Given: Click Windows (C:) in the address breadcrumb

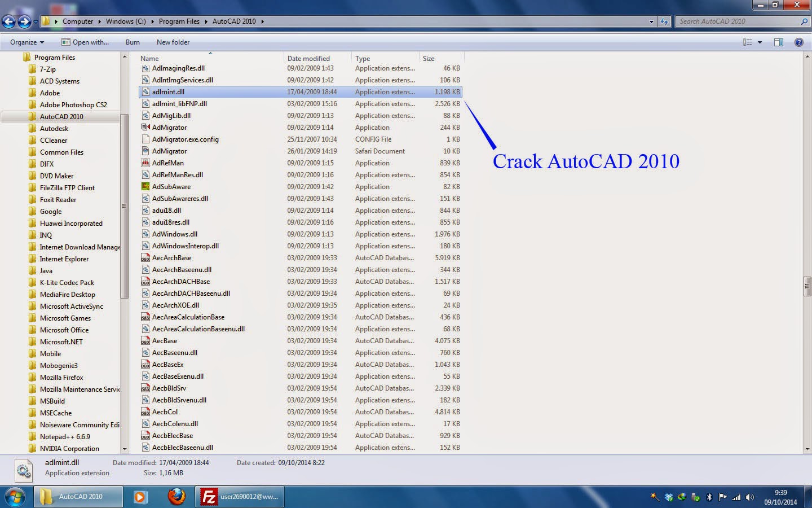Looking at the screenshot, I should pyautogui.click(x=126, y=21).
